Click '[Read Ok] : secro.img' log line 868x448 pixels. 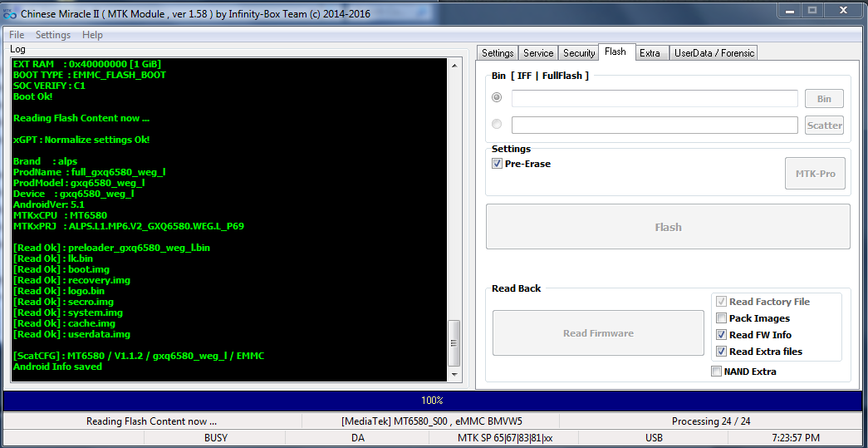[x=64, y=302]
